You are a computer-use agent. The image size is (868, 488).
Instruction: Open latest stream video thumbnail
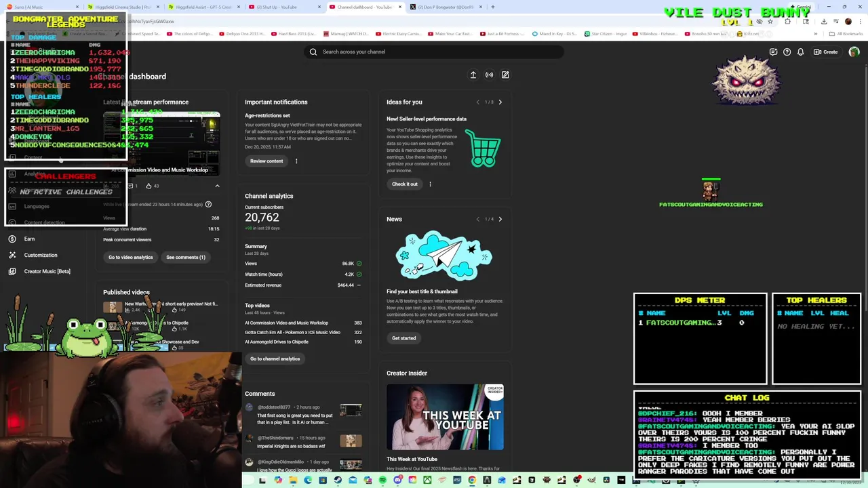pos(161,145)
